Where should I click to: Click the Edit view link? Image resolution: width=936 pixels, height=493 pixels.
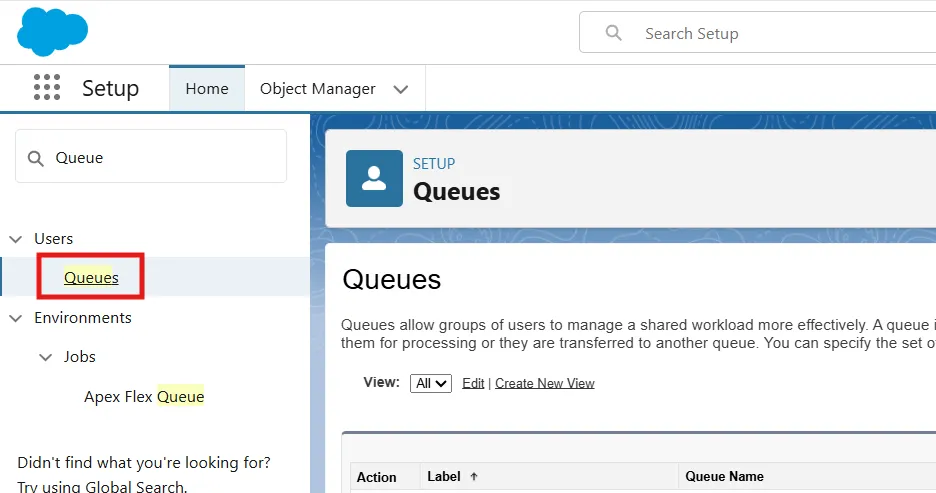coord(473,383)
